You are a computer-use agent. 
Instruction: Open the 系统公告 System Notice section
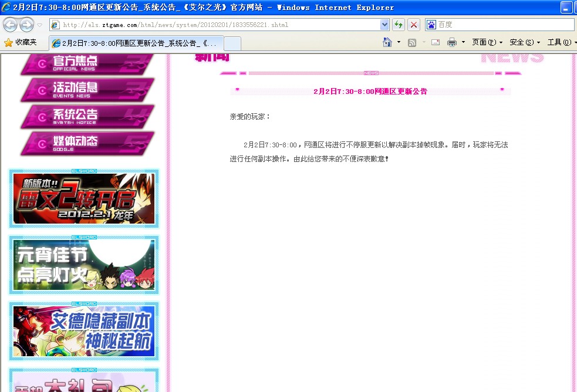click(x=87, y=117)
